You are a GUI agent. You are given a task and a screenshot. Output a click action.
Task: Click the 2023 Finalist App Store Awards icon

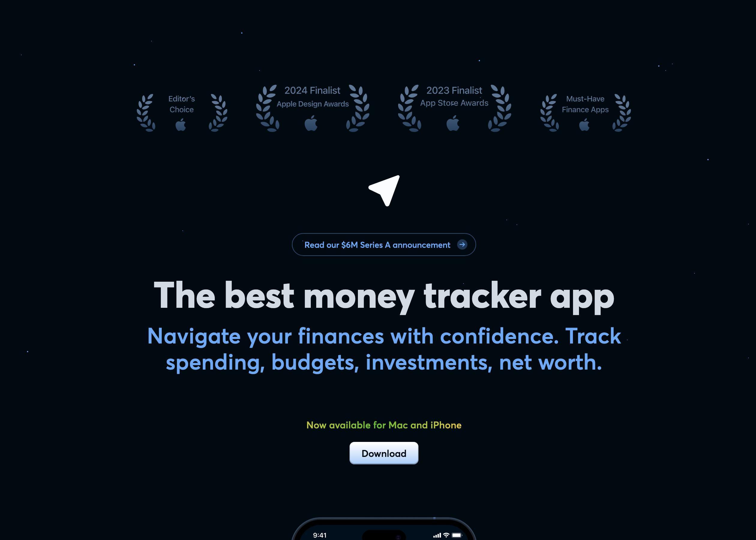(454, 107)
